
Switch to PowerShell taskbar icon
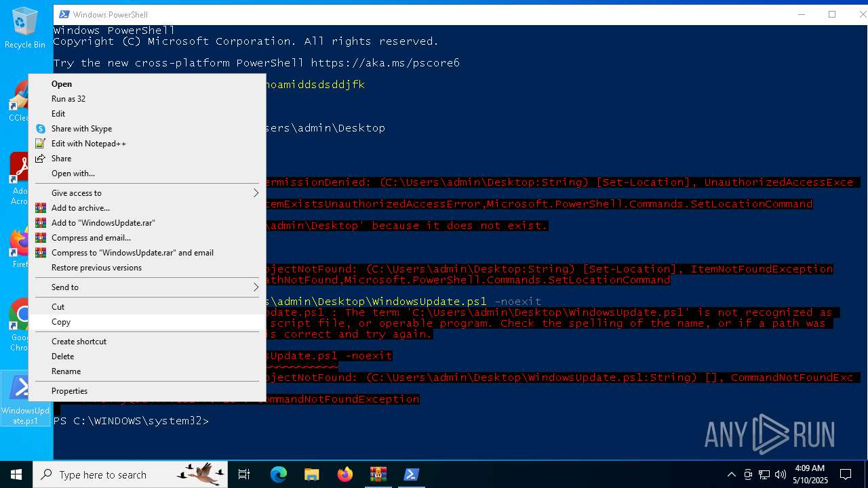pos(411,474)
